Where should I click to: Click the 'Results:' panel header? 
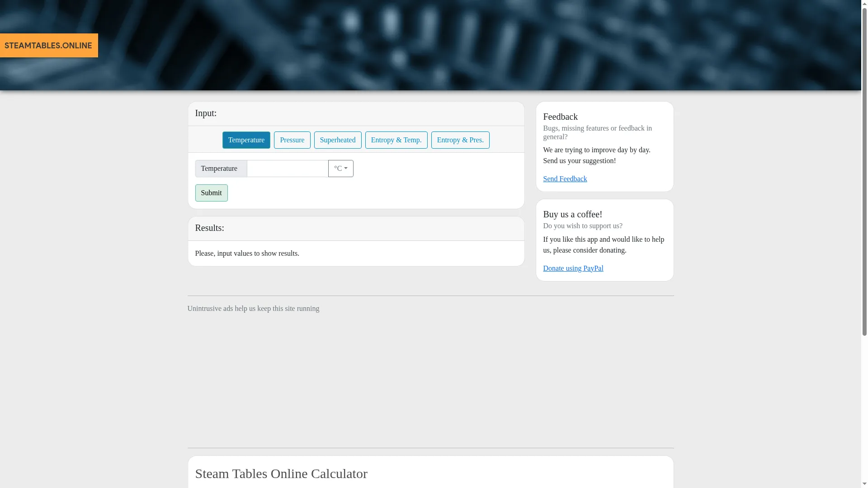pyautogui.click(x=356, y=228)
